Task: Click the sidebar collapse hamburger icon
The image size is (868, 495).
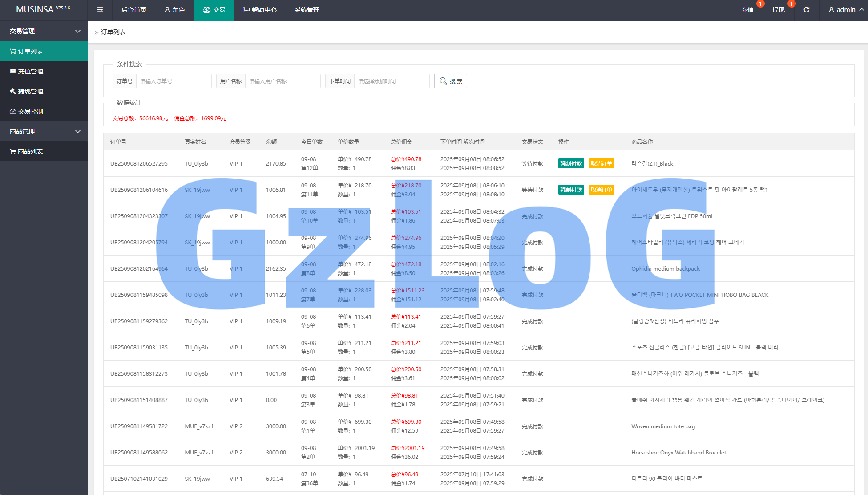Action: tap(100, 10)
